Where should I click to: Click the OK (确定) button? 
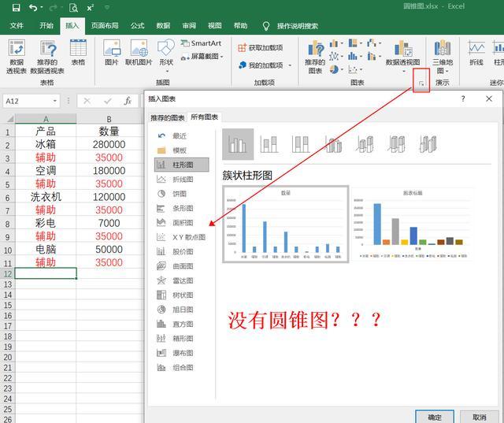435,417
